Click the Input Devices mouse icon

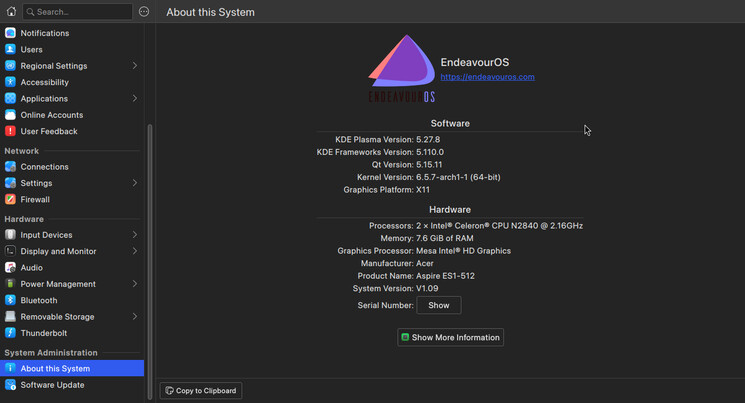(10, 235)
